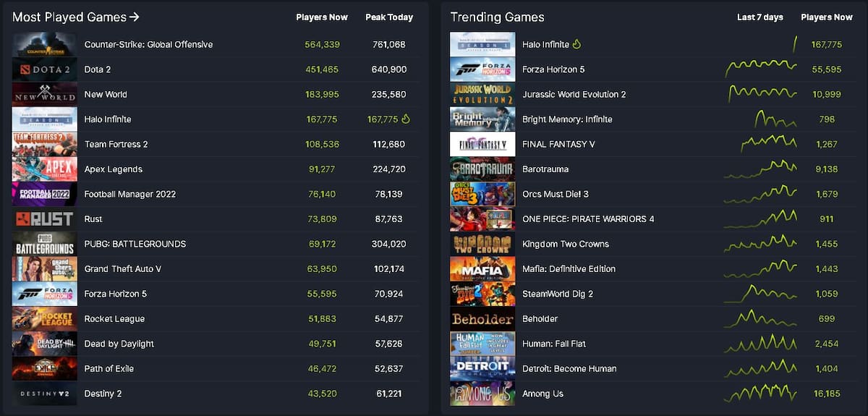Click the 9,138 players value for Barotrauma
868x416 pixels.
click(827, 169)
